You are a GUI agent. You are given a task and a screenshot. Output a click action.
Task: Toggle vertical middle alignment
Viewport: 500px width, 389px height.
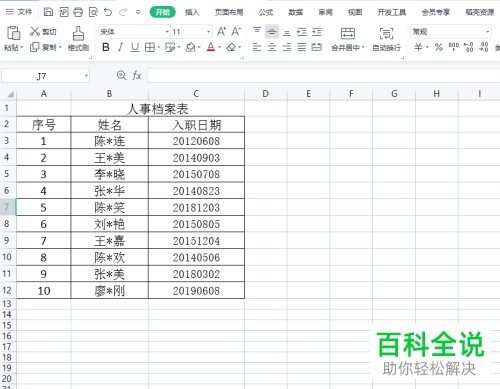pyautogui.click(x=272, y=32)
